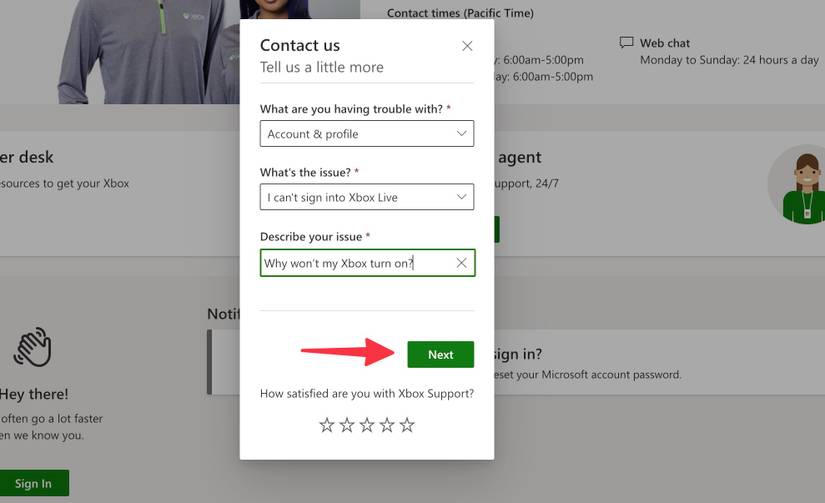
Task: Give a four star satisfaction rating
Action: 387,425
